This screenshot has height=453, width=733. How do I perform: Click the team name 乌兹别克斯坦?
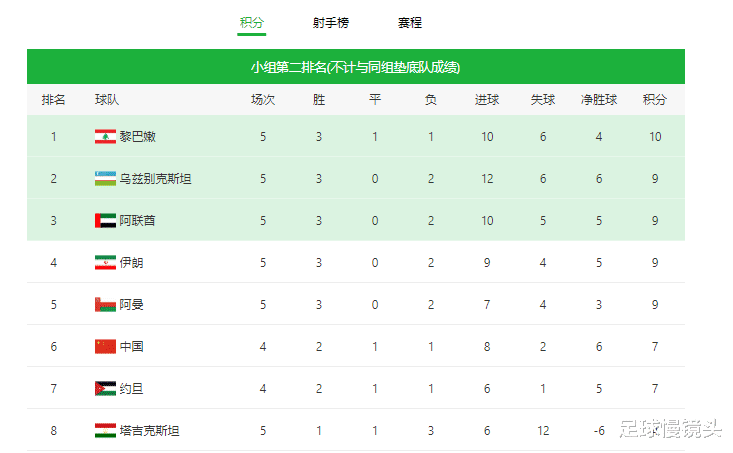(155, 179)
